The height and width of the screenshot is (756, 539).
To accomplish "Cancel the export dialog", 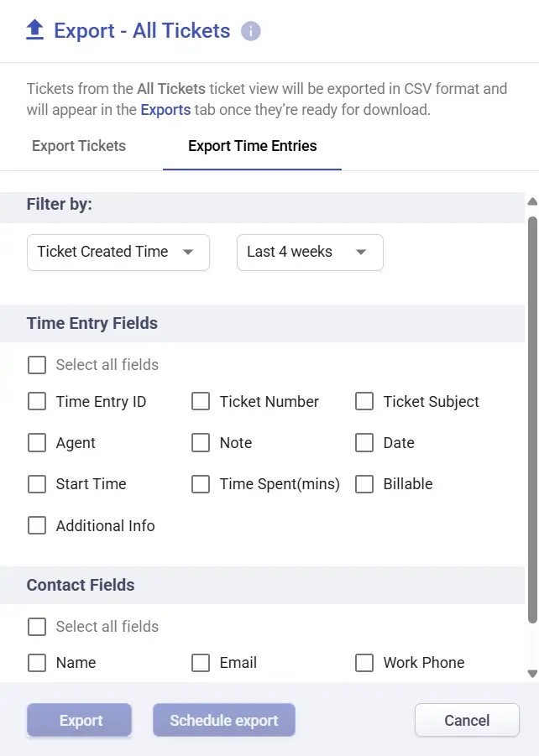I will point(467,720).
